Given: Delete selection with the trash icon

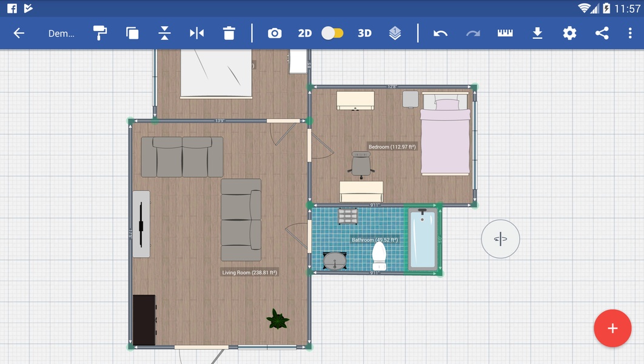Looking at the screenshot, I should (229, 33).
